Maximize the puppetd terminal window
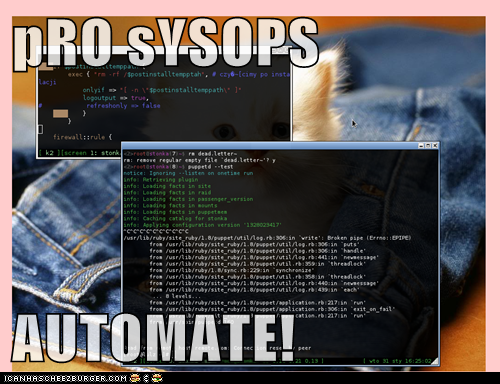500x384 pixels. pyautogui.click(x=428, y=146)
